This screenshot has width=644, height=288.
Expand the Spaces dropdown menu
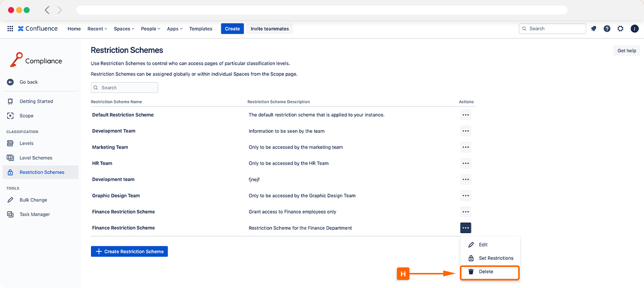tap(124, 29)
